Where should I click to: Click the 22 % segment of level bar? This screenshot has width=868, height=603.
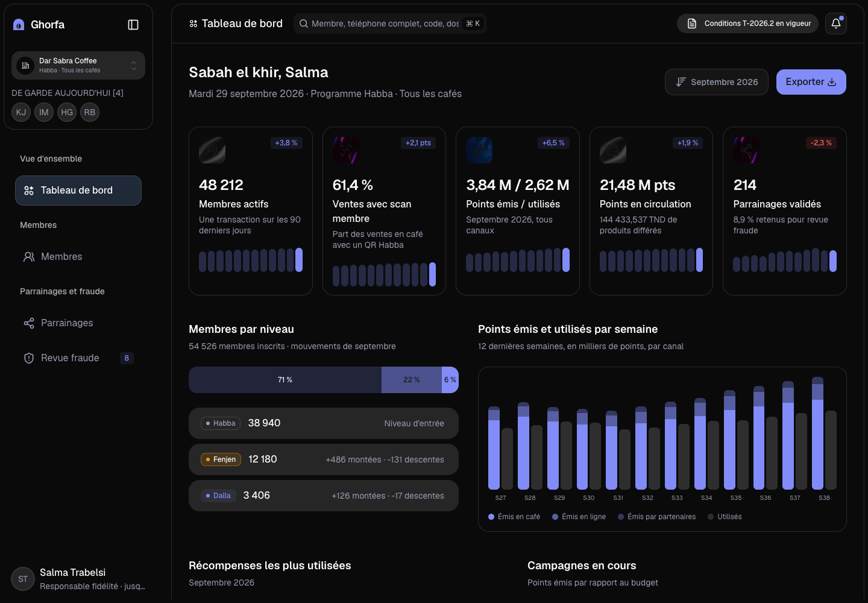pyautogui.click(x=412, y=380)
